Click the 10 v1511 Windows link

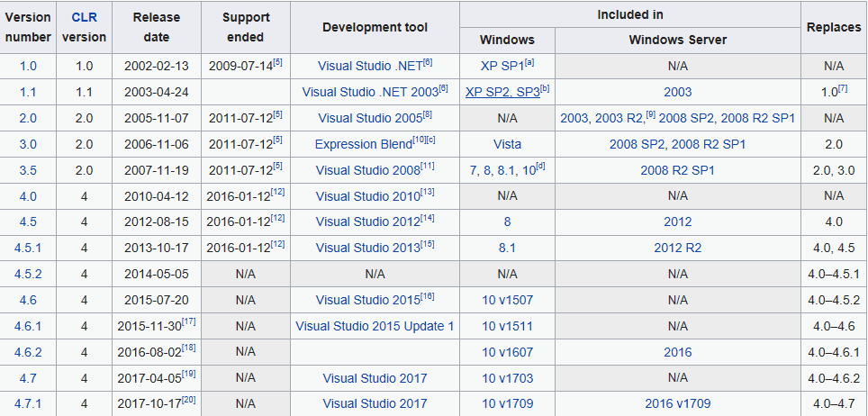[507, 326]
